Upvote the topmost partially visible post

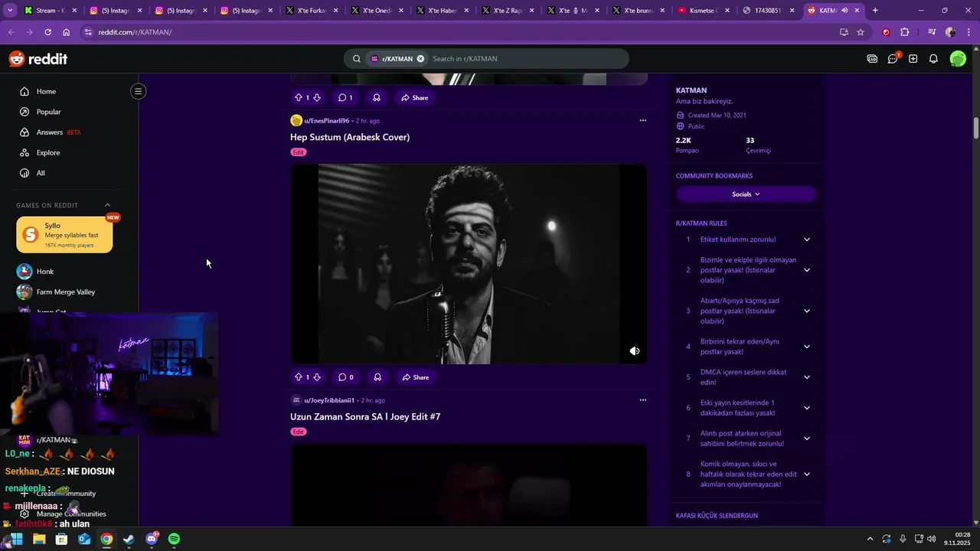(299, 98)
